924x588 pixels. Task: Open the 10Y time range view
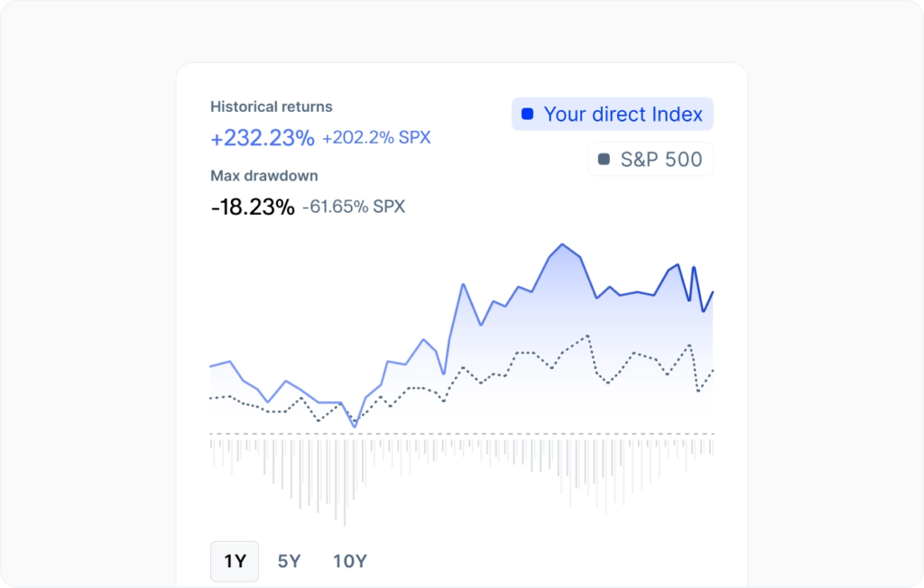(x=349, y=560)
